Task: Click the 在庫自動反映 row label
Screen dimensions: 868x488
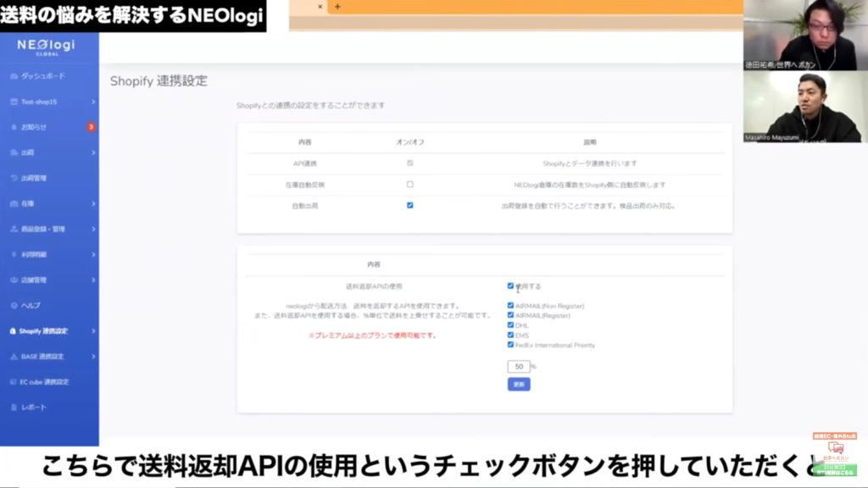Action: coord(305,185)
